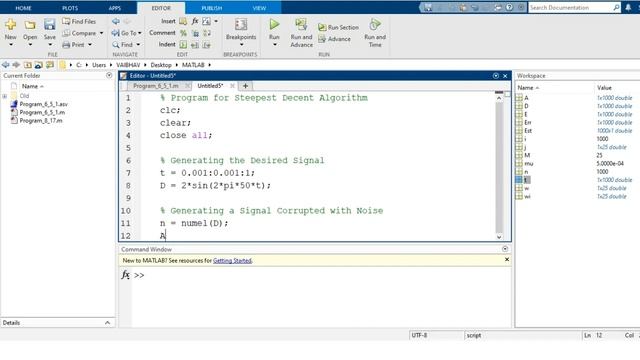Image resolution: width=640 pixels, height=360 pixels.
Task: Sort Current Folder by Name column
Action: [32, 86]
